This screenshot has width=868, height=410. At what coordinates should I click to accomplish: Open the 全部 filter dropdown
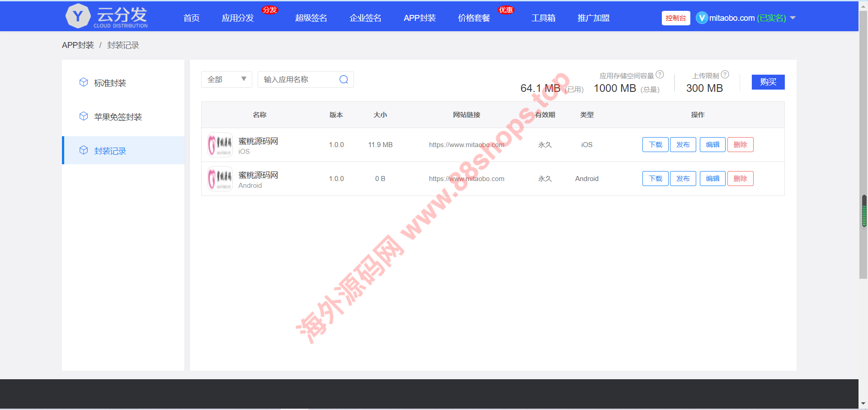226,80
